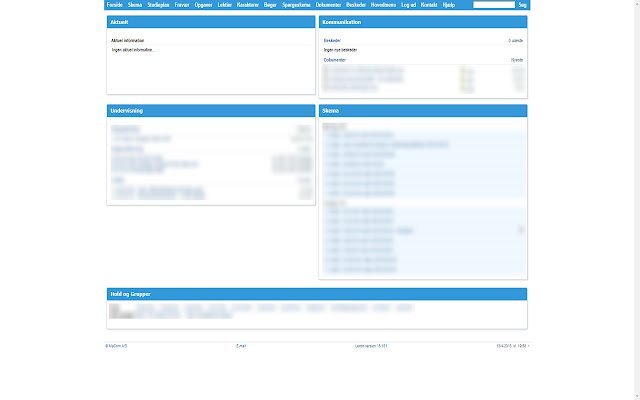
Task: Open the Beskeder link in Kommunikation panel
Action: coord(332,41)
